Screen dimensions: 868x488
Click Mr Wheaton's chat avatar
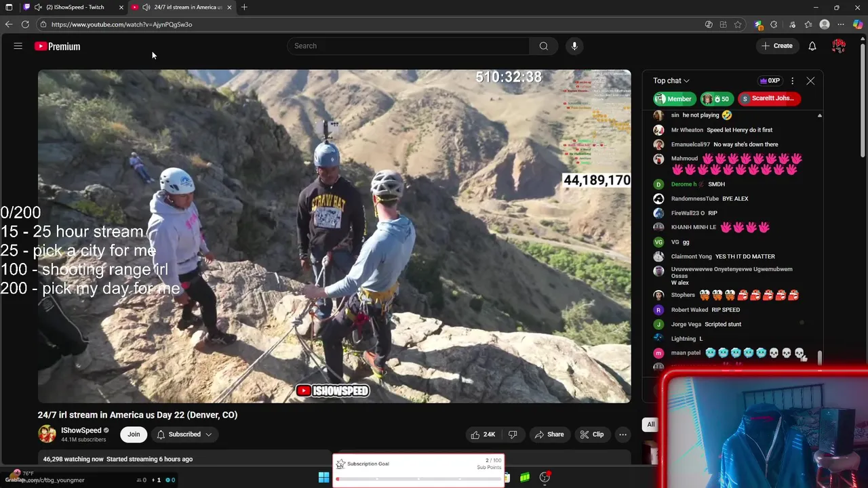click(658, 130)
